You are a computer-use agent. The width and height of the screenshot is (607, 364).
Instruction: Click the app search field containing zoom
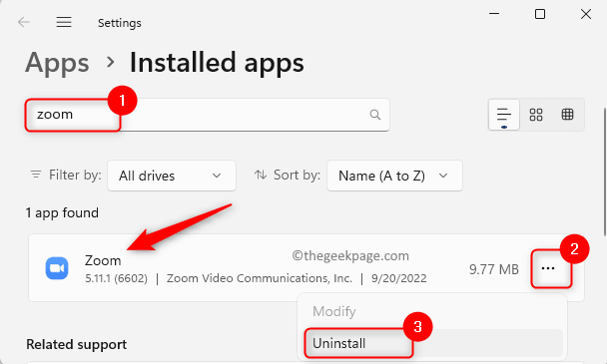pos(207,115)
